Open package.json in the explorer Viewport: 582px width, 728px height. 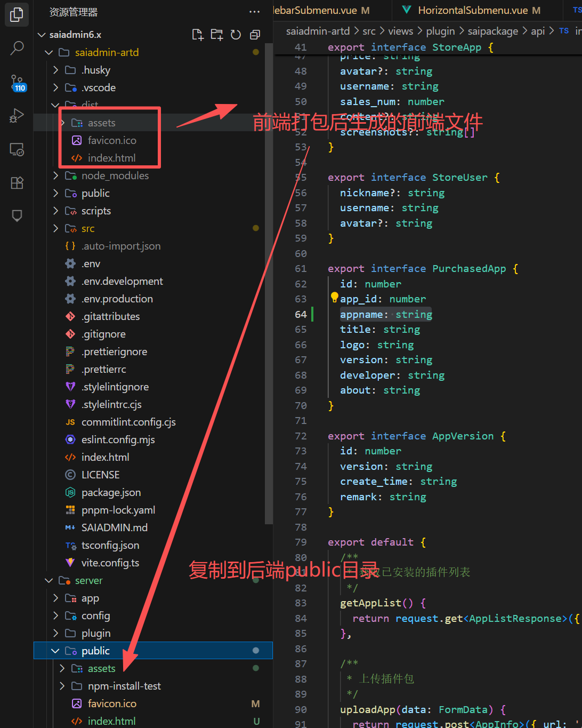pyautogui.click(x=111, y=492)
